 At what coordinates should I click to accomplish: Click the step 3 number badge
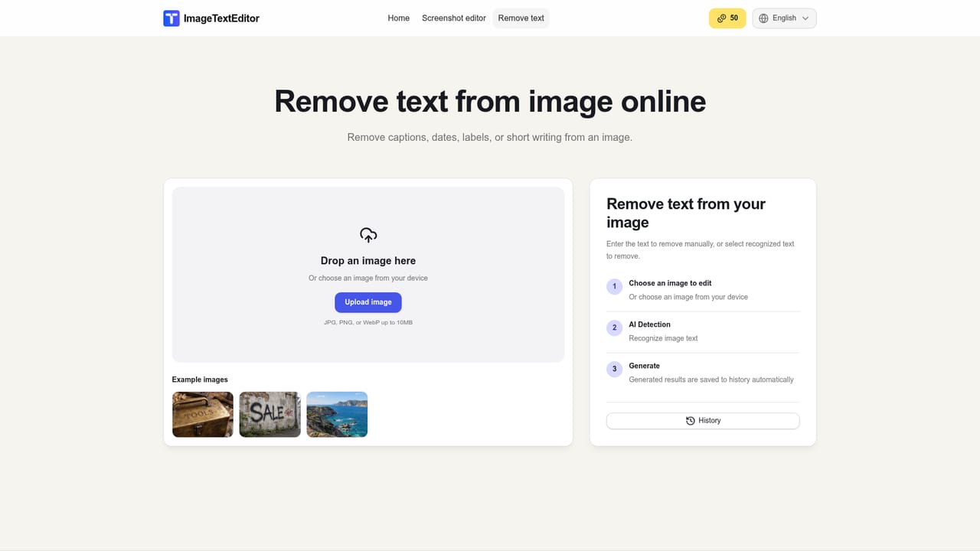tap(614, 370)
